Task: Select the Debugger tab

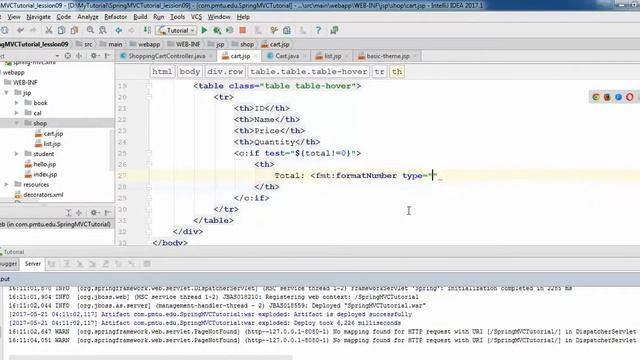Action: (x=8, y=264)
